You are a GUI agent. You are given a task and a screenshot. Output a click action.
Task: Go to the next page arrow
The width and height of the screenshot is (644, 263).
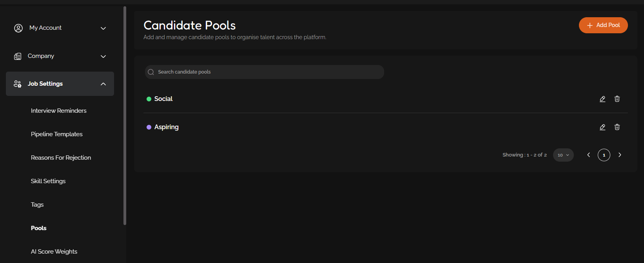point(620,155)
